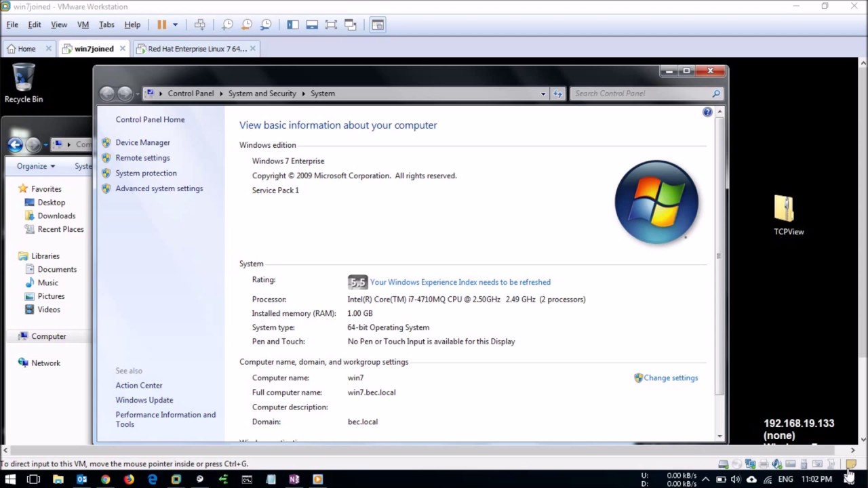Screen dimensions: 868x488
Task: Toggle the VMware library sidebar icon
Action: point(293,24)
